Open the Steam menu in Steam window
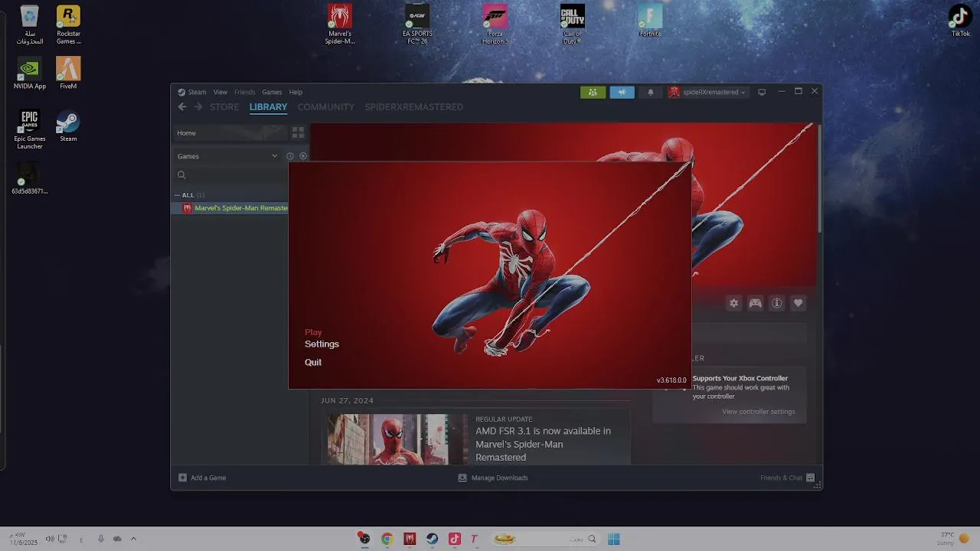This screenshot has height=551, width=980. 198,92
